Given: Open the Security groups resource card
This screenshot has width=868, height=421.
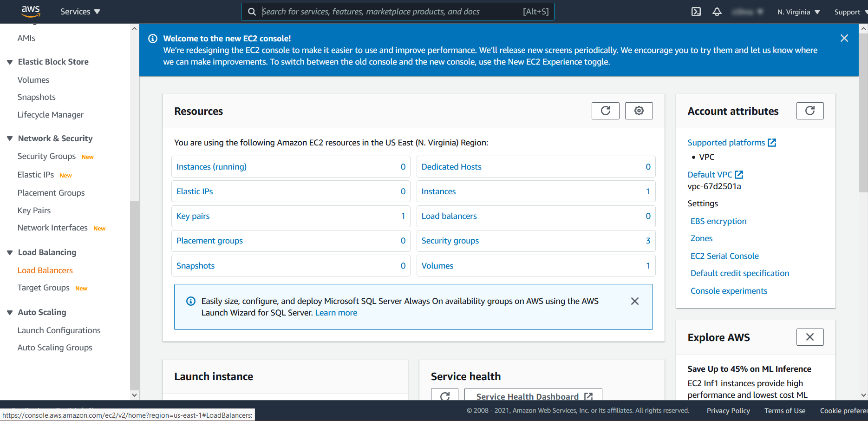Looking at the screenshot, I should pyautogui.click(x=536, y=241).
